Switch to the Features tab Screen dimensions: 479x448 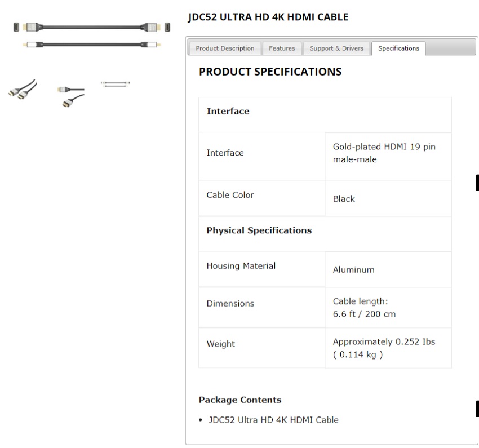(x=282, y=48)
